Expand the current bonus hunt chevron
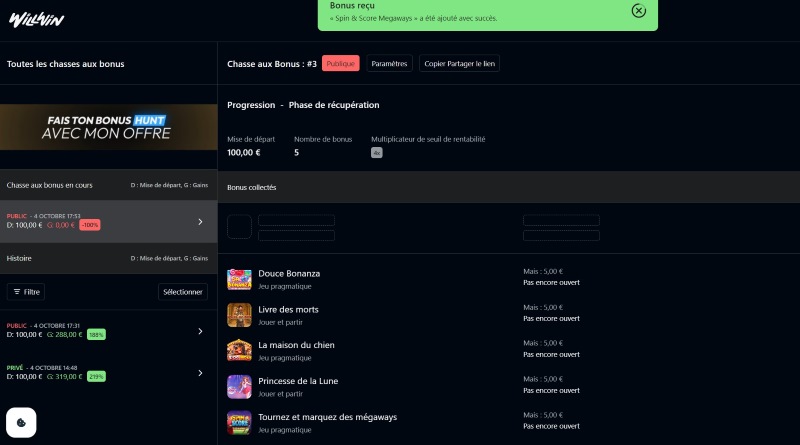This screenshot has height=445, width=800. pos(200,222)
